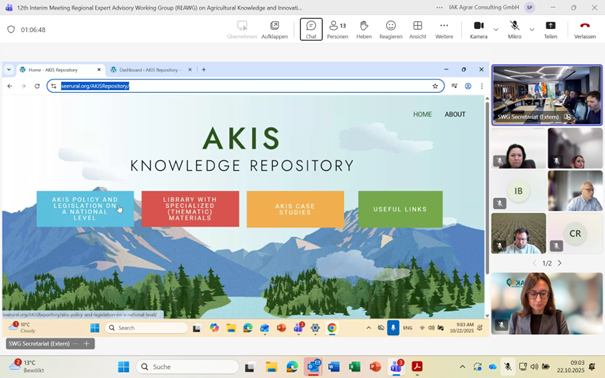Click the shared taskbar's Search box
The width and height of the screenshot is (605, 378).
146,328
